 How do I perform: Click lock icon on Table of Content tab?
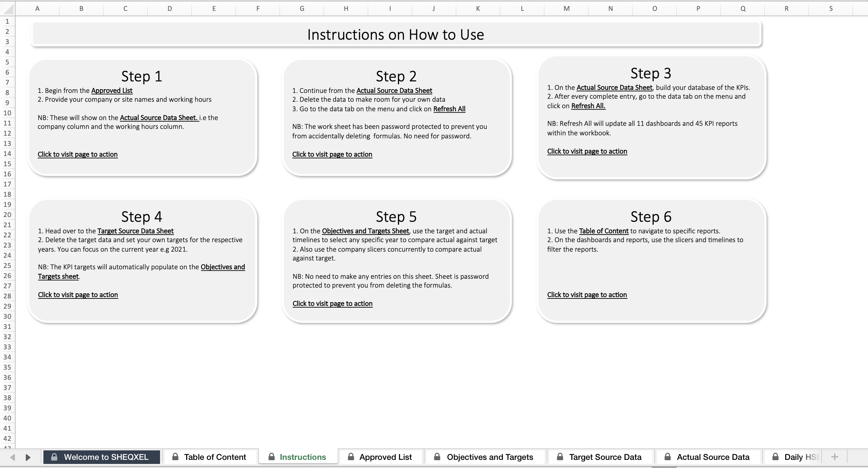(x=175, y=457)
